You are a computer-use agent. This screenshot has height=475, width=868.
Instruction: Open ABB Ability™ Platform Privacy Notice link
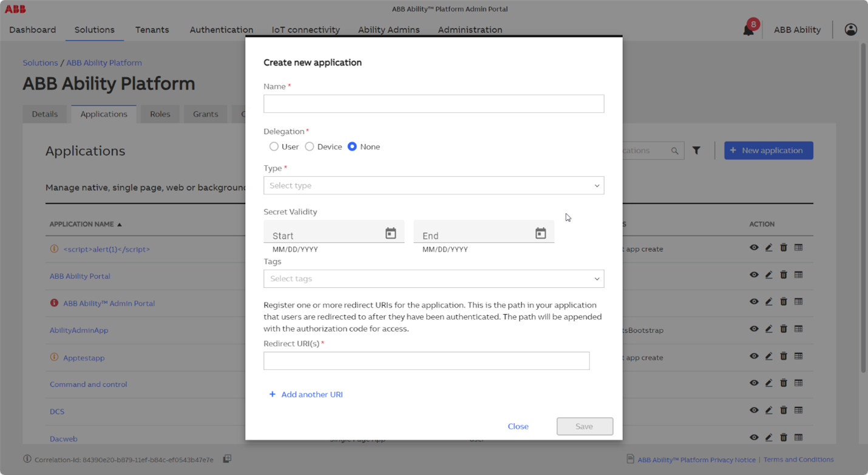[x=696, y=460]
